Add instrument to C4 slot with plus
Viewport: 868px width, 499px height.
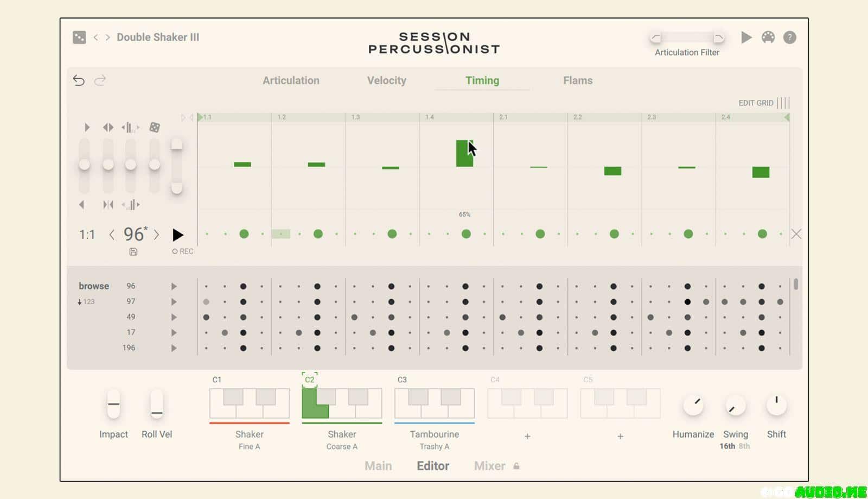pyautogui.click(x=527, y=436)
